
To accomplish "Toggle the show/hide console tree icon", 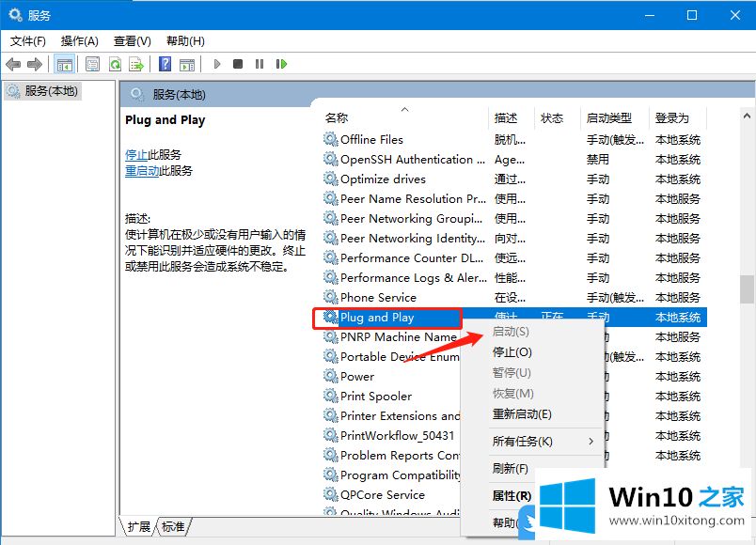I will coord(64,64).
